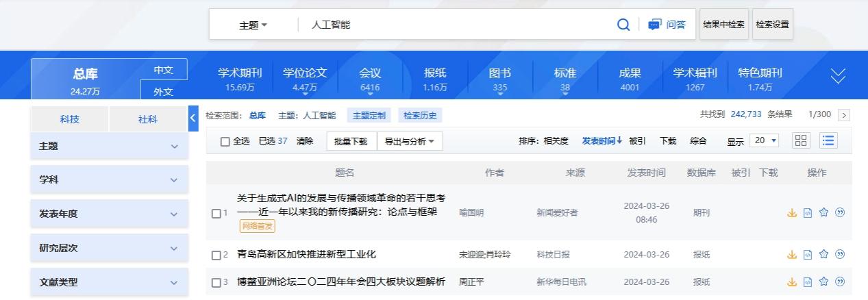The height and width of the screenshot is (300, 868).
Task: Open HTML reading for the 青岛高新区 article
Action: point(808,255)
